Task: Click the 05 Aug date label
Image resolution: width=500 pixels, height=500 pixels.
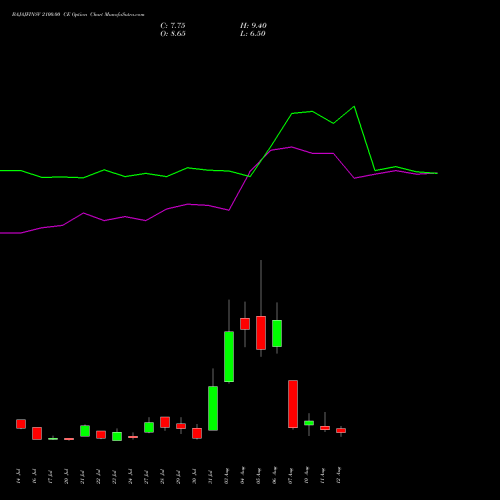Action: click(x=258, y=476)
